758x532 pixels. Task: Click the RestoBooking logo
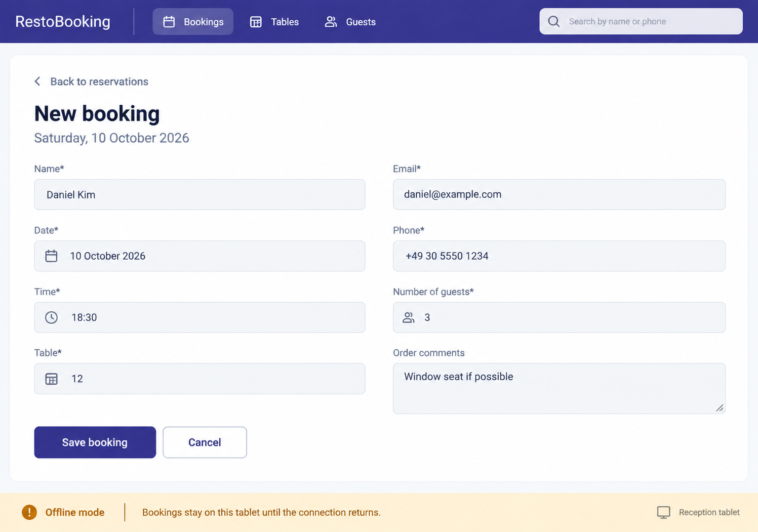tap(63, 21)
